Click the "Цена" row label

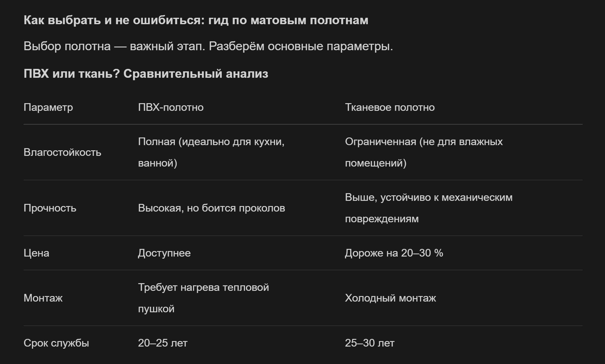pyautogui.click(x=36, y=253)
